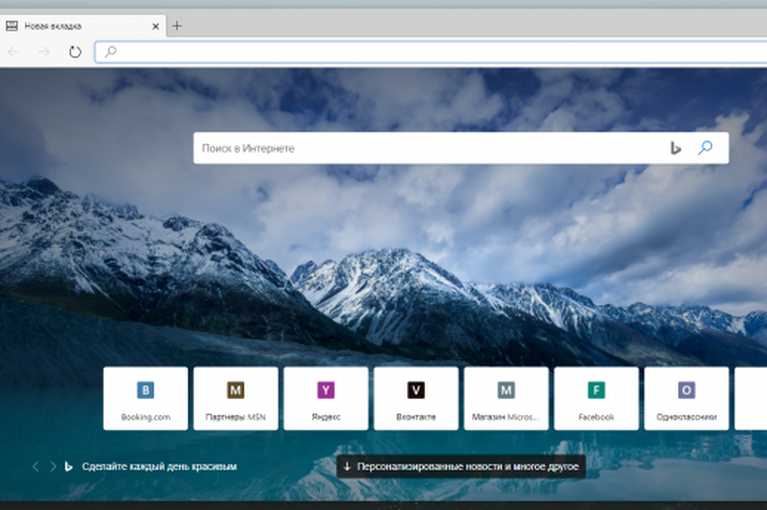Show previous background image with left chevron
The height and width of the screenshot is (510, 767).
(x=36, y=466)
